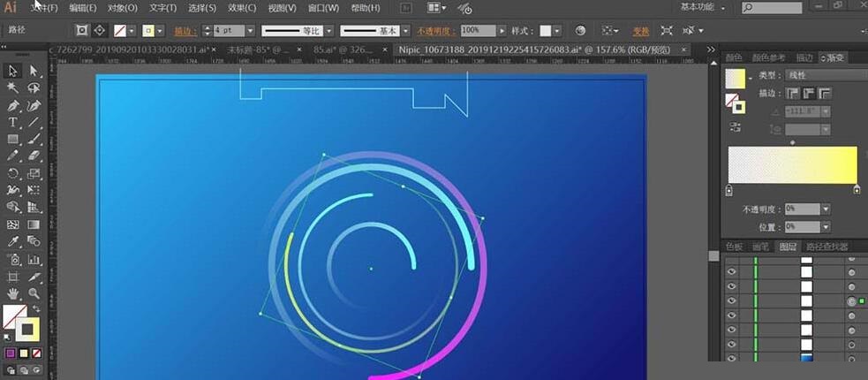
Task: Open stroke weight dropdown beside 4 pt
Action: (x=250, y=30)
